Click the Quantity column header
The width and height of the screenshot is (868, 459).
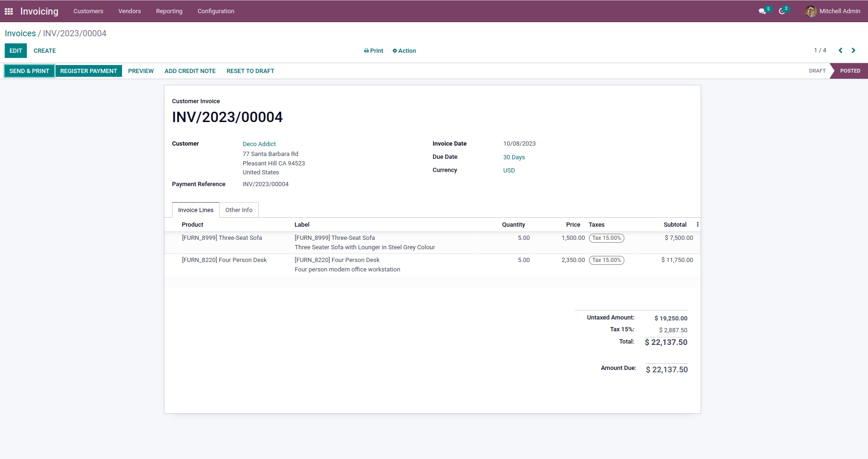pyautogui.click(x=513, y=225)
